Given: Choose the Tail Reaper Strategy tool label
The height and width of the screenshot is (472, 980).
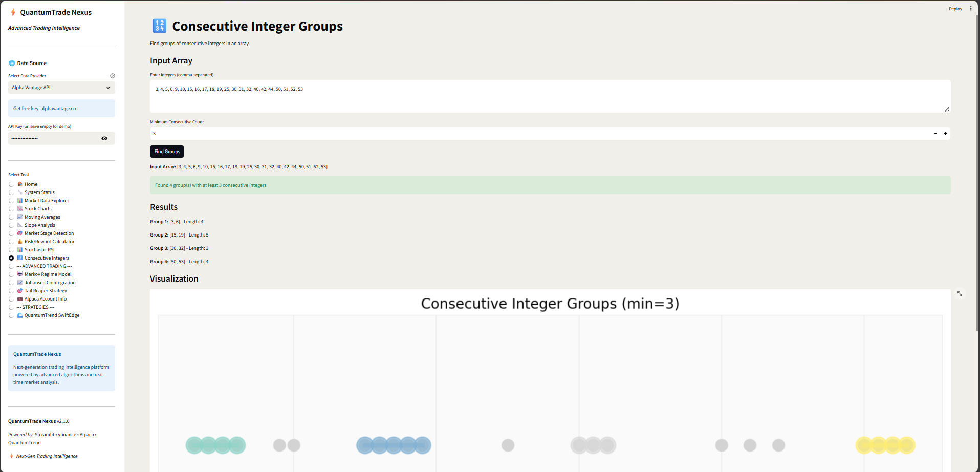Looking at the screenshot, I should tap(46, 291).
